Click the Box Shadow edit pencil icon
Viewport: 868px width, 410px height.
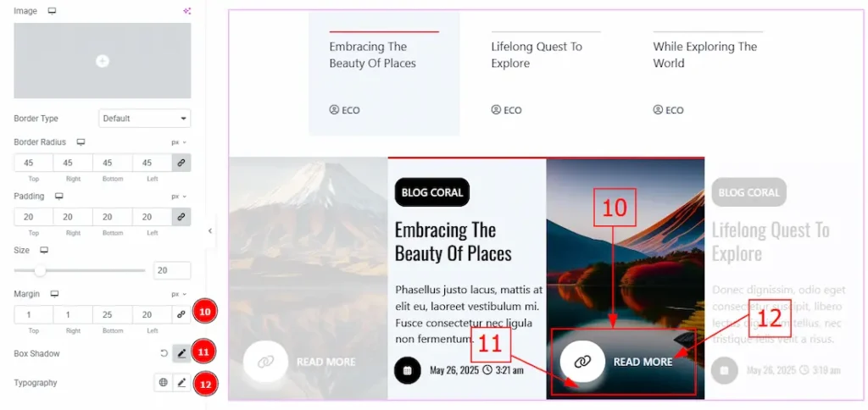point(181,353)
